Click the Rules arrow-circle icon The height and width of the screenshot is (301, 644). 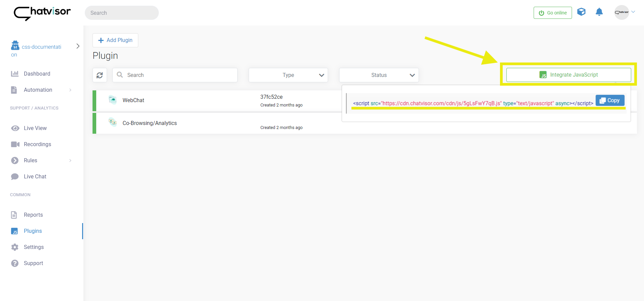(15, 160)
